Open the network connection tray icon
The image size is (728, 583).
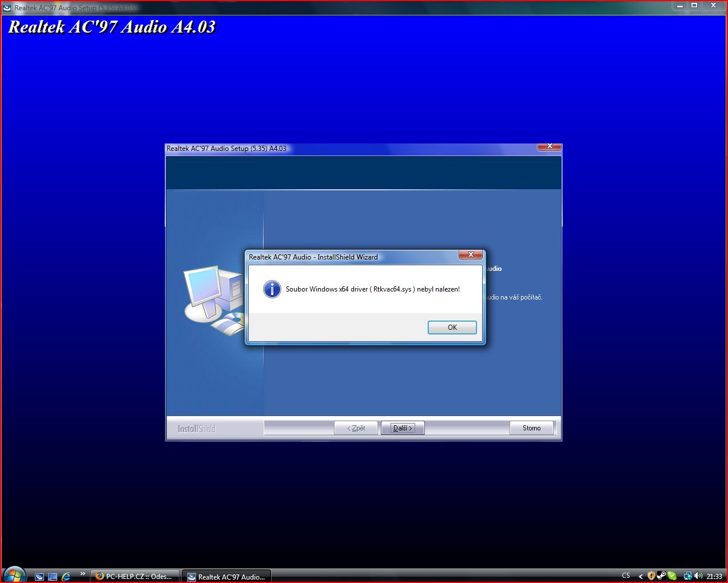pos(688,576)
